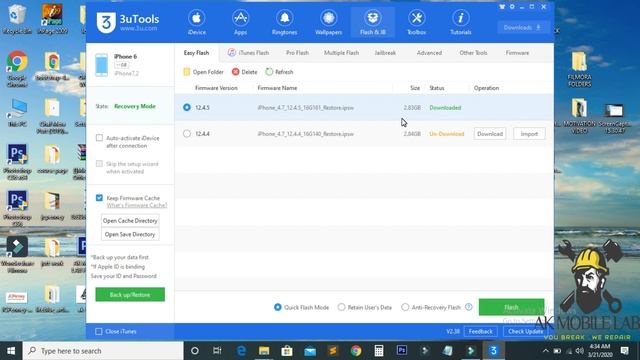Open the Tutorials section
This screenshot has height=360, width=640.
461,22
